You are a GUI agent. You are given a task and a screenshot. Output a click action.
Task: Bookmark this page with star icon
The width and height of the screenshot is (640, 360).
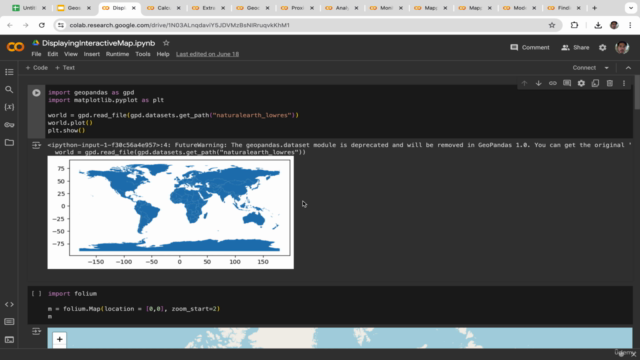pyautogui.click(x=552, y=25)
